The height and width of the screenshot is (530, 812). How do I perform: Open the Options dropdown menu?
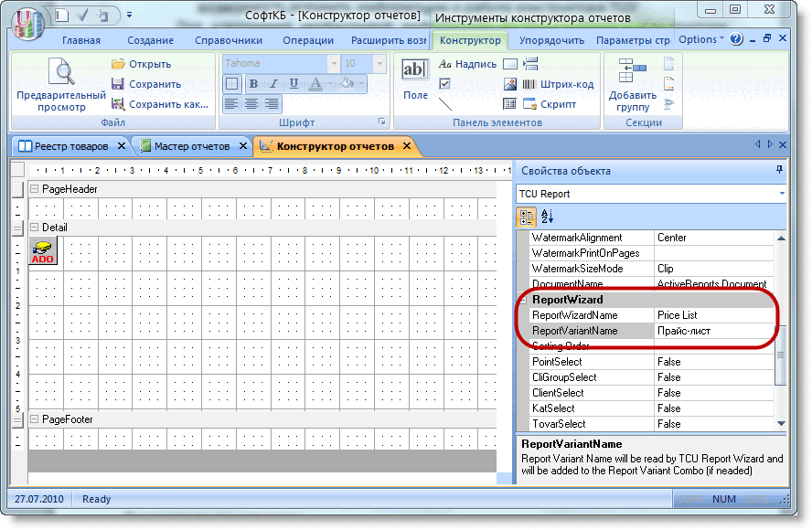[701, 39]
